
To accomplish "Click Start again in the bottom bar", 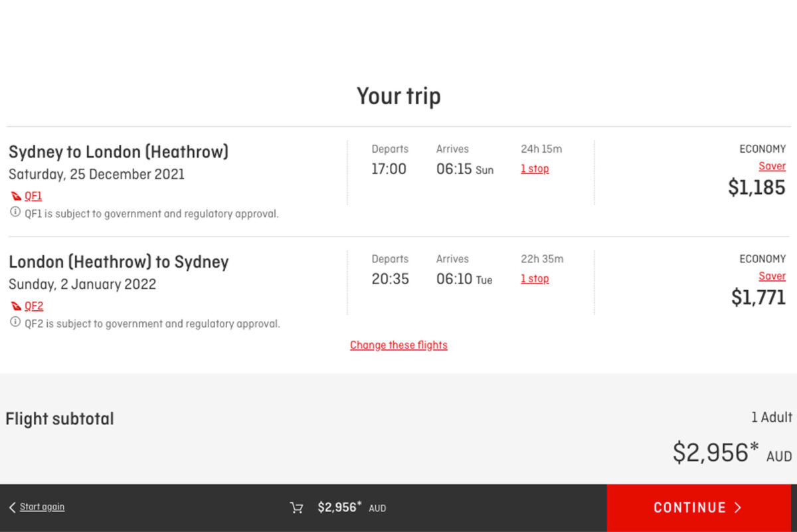I will pos(41,507).
